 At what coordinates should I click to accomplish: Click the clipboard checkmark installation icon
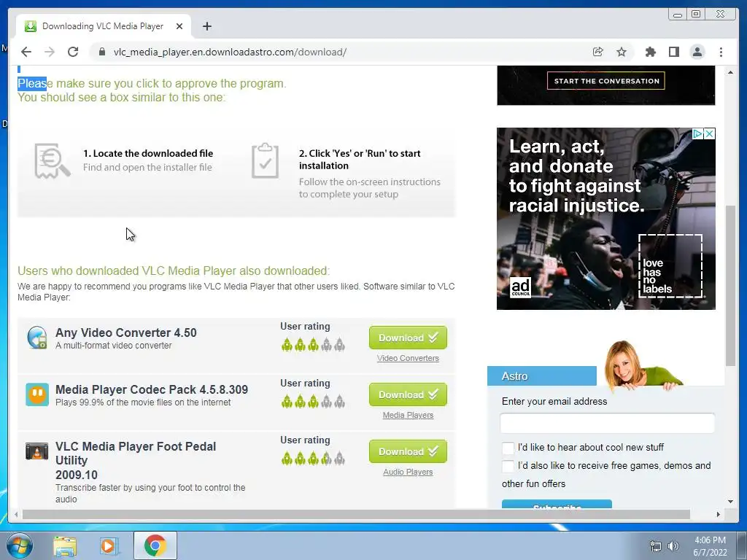[265, 161]
